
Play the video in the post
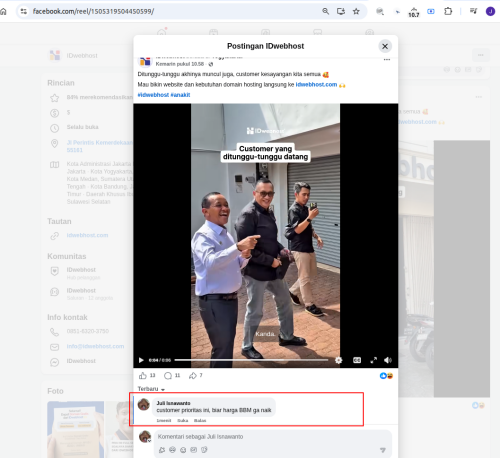click(x=141, y=360)
